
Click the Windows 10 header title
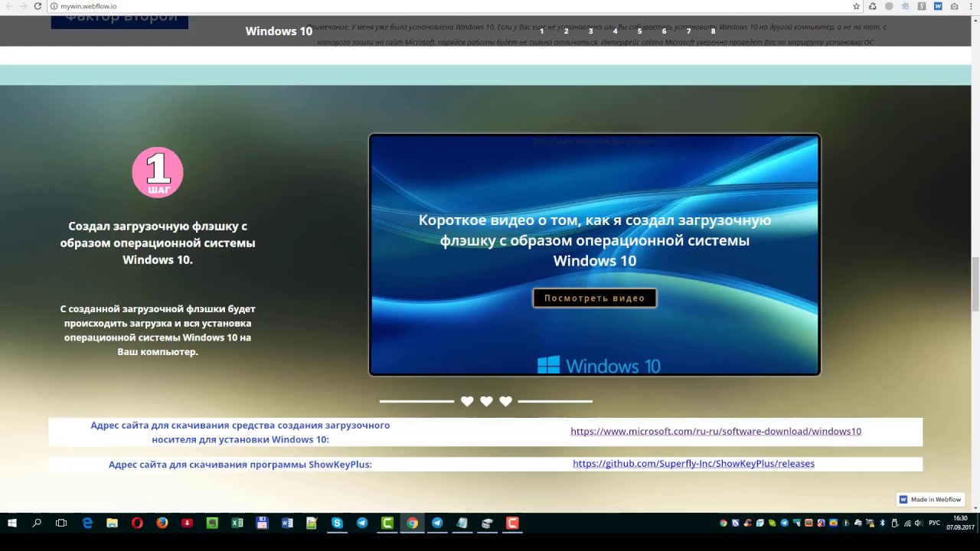click(279, 31)
